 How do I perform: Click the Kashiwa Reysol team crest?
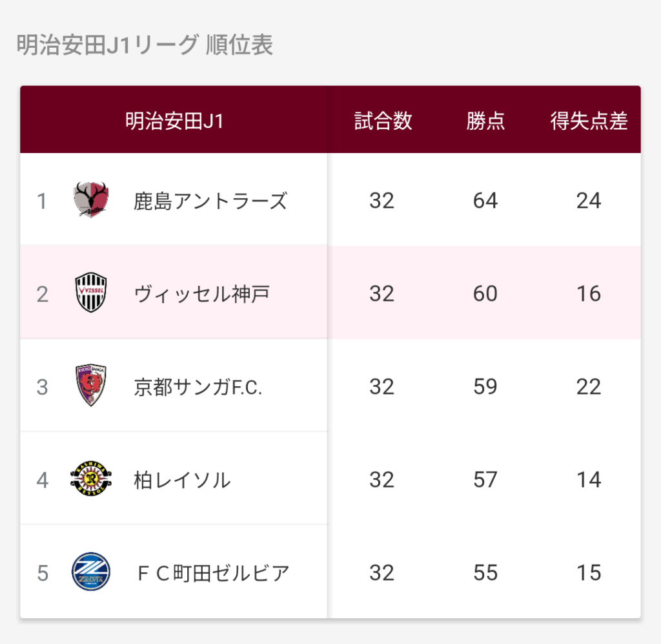pyautogui.click(x=91, y=479)
